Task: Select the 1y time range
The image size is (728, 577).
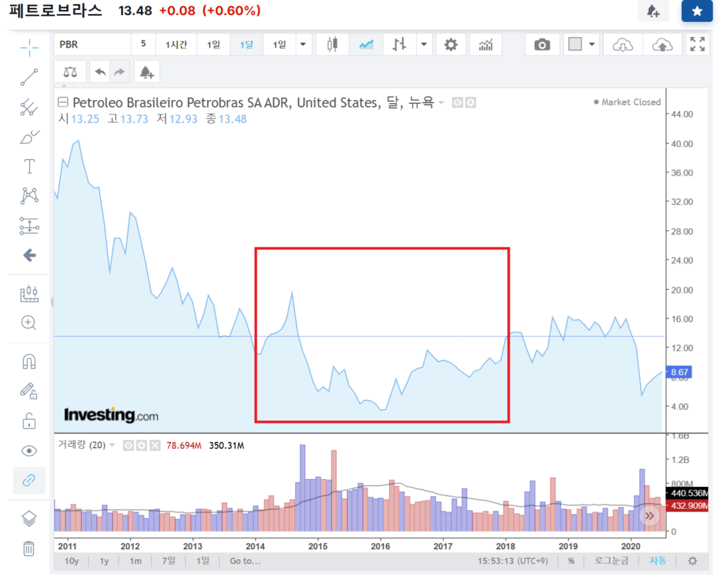Action: pyautogui.click(x=104, y=561)
